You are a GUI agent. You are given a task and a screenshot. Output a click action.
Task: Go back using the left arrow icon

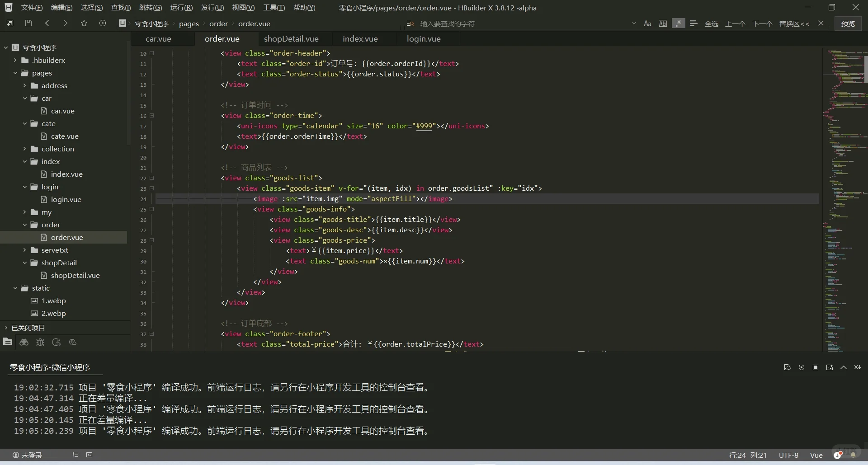pyautogui.click(x=47, y=23)
